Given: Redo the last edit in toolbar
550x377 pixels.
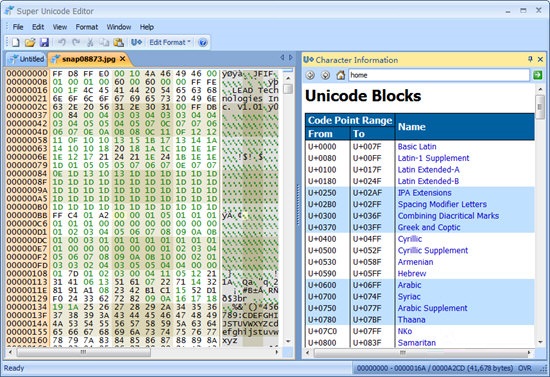Looking at the screenshot, I should click(76, 42).
